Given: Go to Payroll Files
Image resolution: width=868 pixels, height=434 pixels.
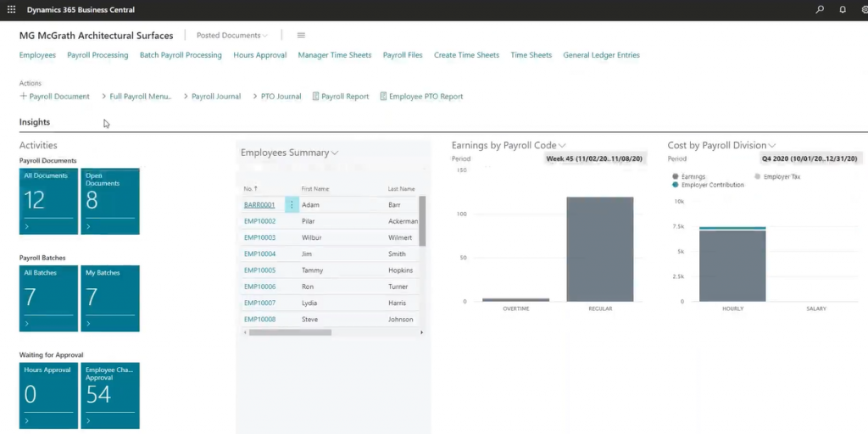Looking at the screenshot, I should coord(403,55).
